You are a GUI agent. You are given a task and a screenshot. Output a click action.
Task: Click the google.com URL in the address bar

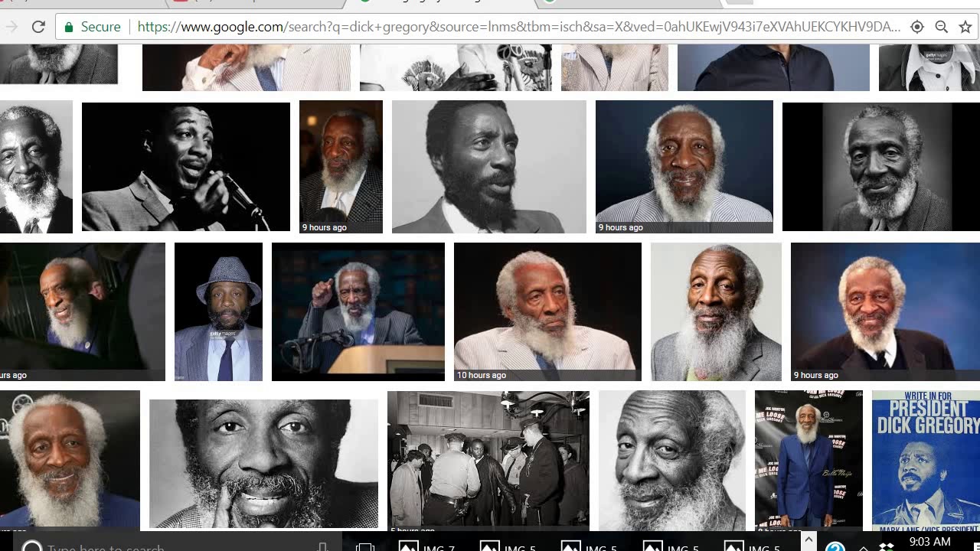pyautogui.click(x=518, y=27)
